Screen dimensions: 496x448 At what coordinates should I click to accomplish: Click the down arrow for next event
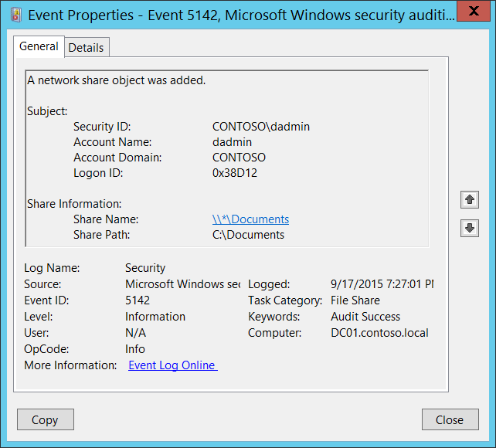point(469,228)
